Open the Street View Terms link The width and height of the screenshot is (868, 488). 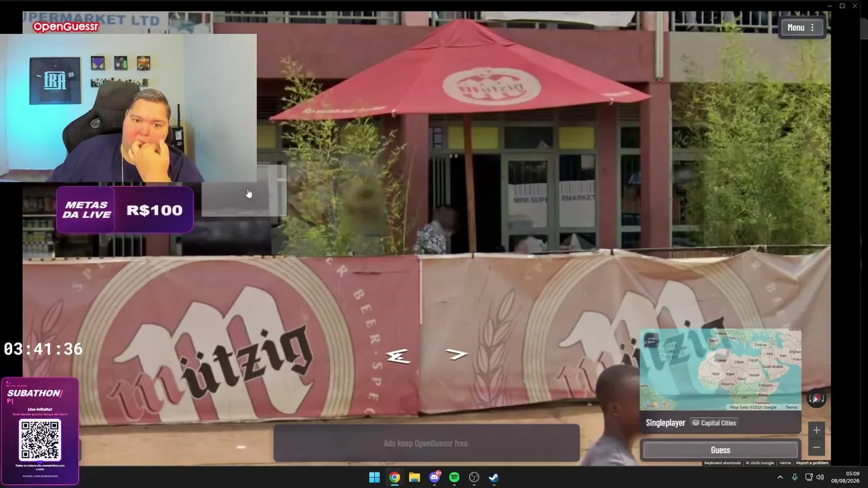[785, 463]
